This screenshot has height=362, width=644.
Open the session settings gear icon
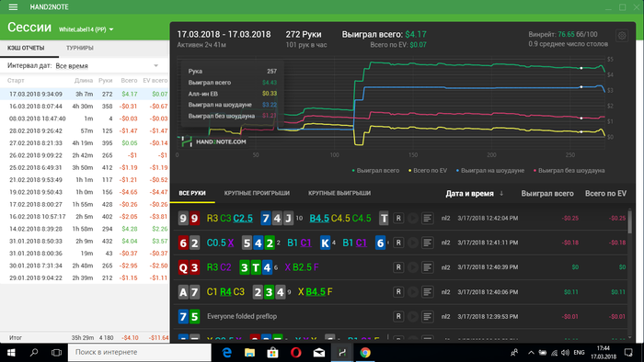pos(622,36)
